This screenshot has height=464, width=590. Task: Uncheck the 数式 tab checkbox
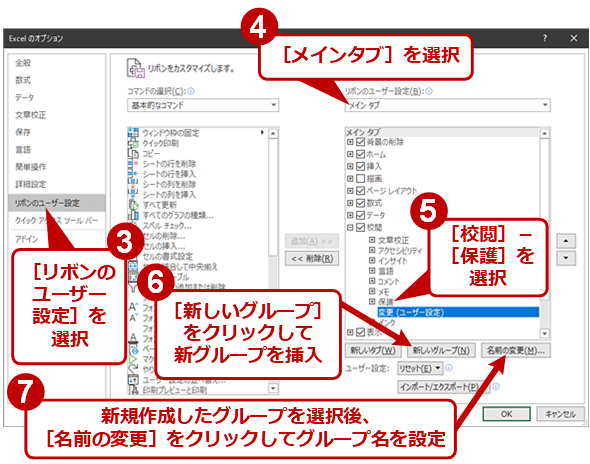[x=360, y=203]
